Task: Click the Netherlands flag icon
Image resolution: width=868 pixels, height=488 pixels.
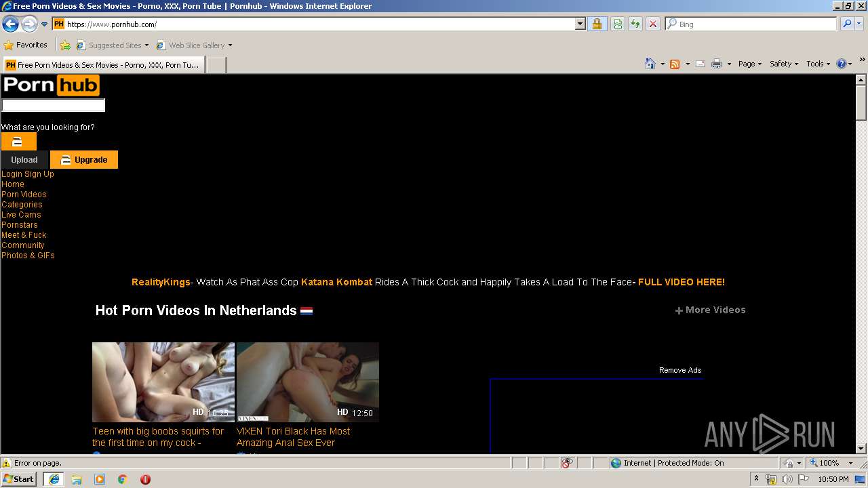Action: click(x=307, y=311)
